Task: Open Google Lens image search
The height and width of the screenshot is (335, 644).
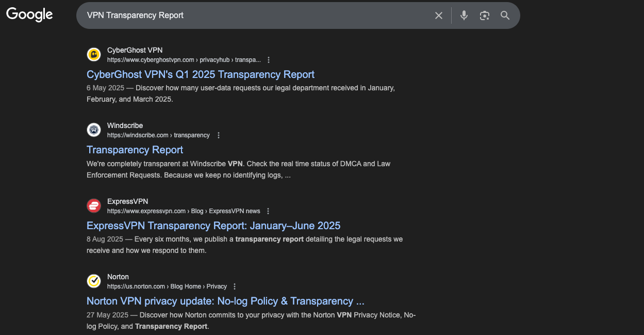Action: 484,15
